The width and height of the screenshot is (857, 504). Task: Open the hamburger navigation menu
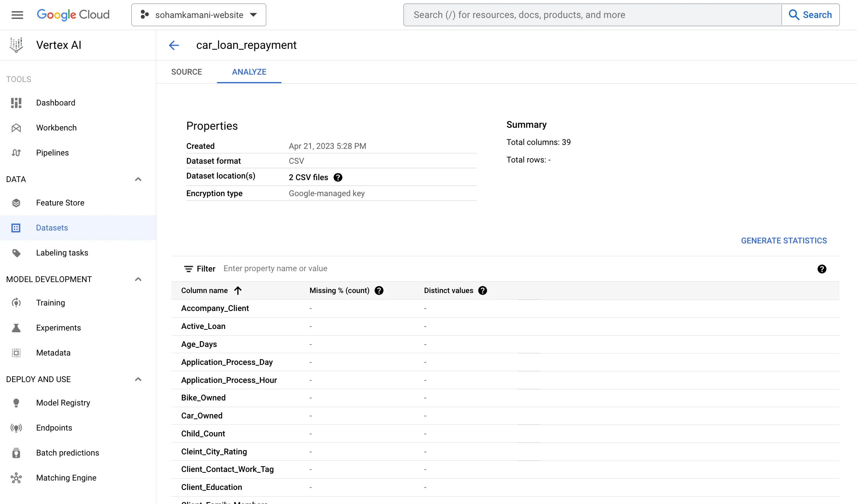coord(17,15)
